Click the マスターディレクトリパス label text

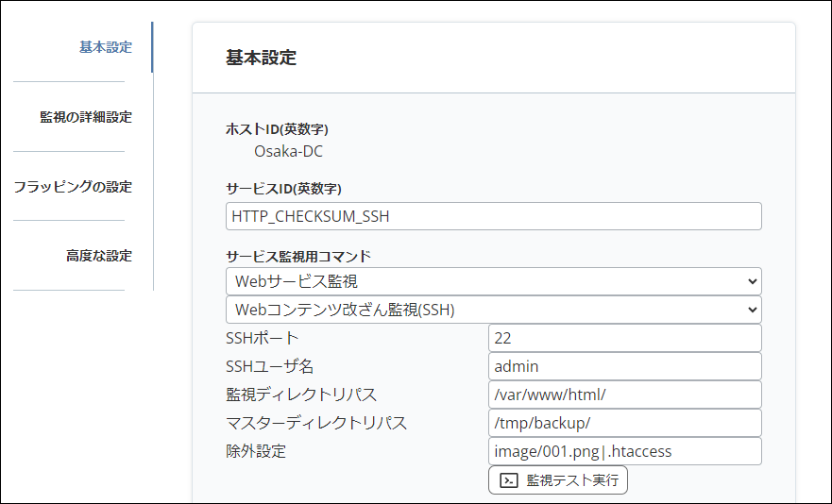pyautogui.click(x=316, y=423)
